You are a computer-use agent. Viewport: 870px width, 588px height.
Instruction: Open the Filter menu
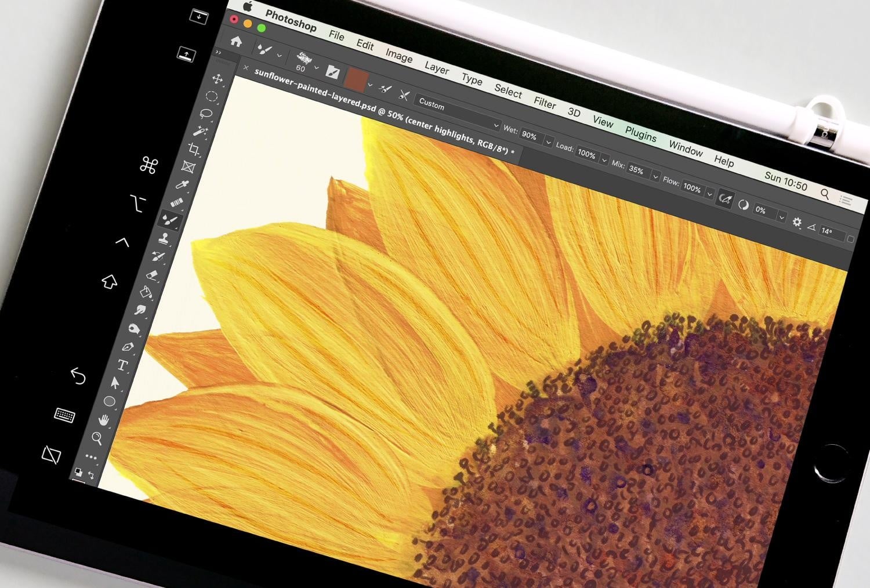coord(545,103)
